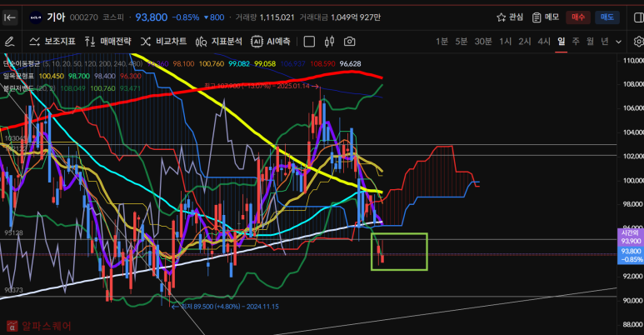This screenshot has height=335, width=644.
Task: Click the 최고 107,900 high price marker
Action: coord(262,87)
